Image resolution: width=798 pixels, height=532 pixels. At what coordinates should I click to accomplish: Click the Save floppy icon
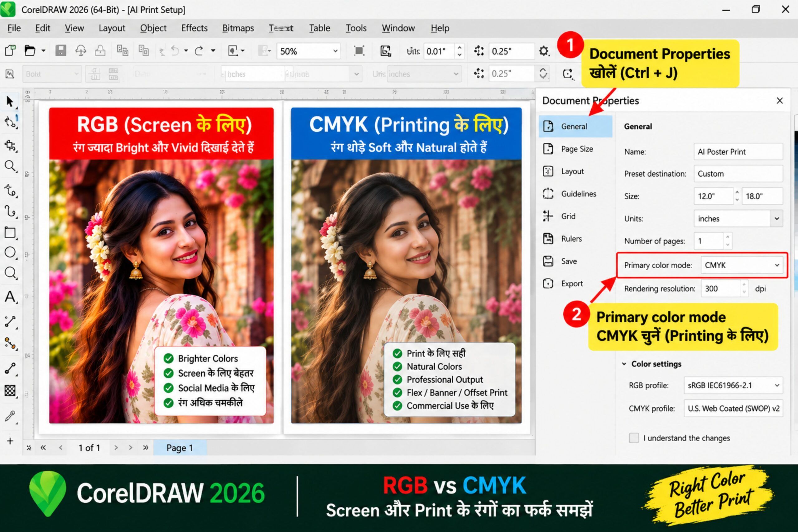click(x=61, y=51)
